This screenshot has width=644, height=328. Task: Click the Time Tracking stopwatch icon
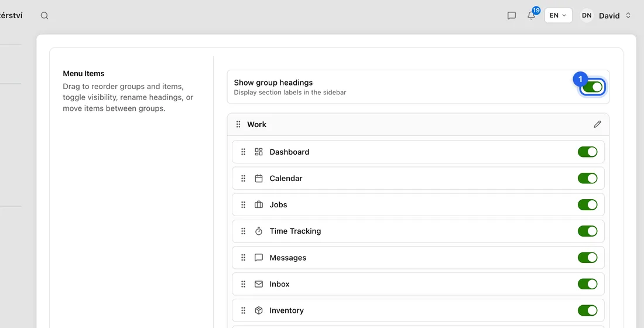(259, 231)
